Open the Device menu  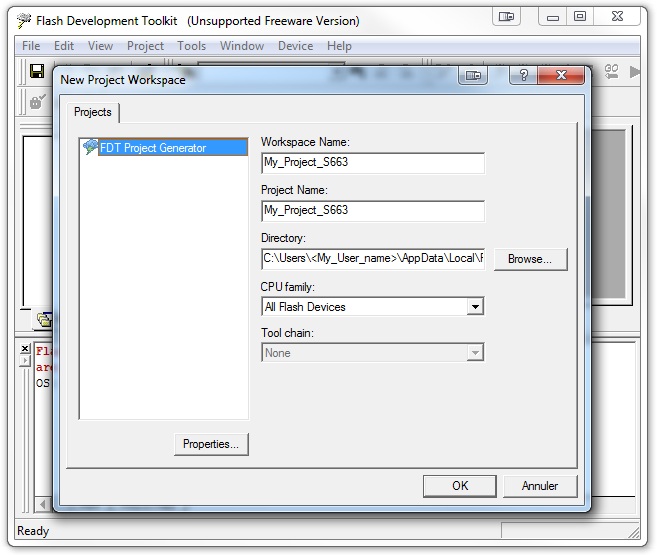[x=295, y=45]
